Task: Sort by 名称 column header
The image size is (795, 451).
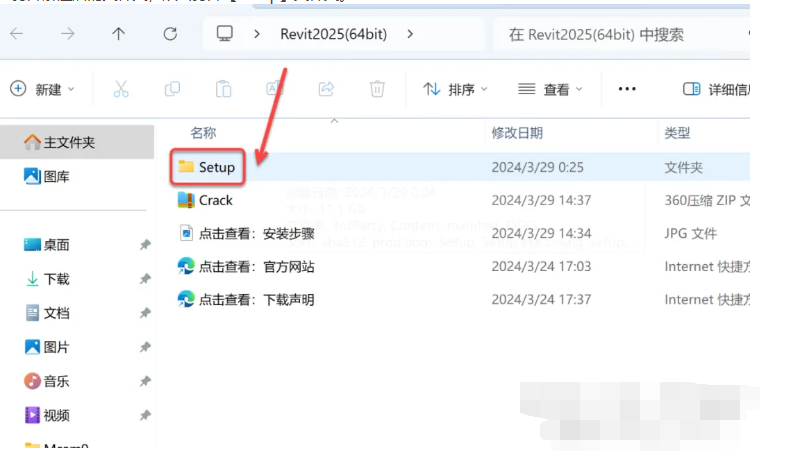Action: (x=203, y=133)
